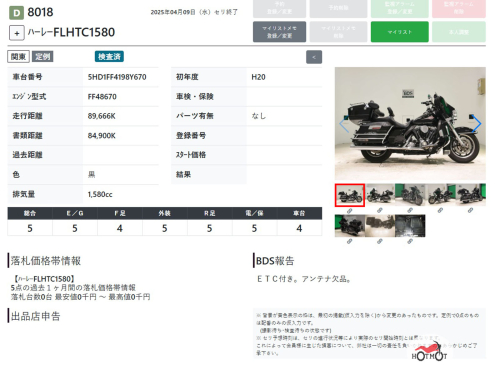Viewport: 500px width, 378px height.
Task: Click the pink 監視アラーム 削除 button
Action: coord(459,8)
